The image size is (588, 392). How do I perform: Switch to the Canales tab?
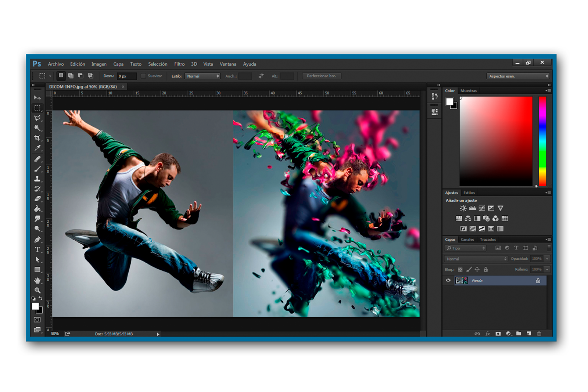[x=467, y=240]
